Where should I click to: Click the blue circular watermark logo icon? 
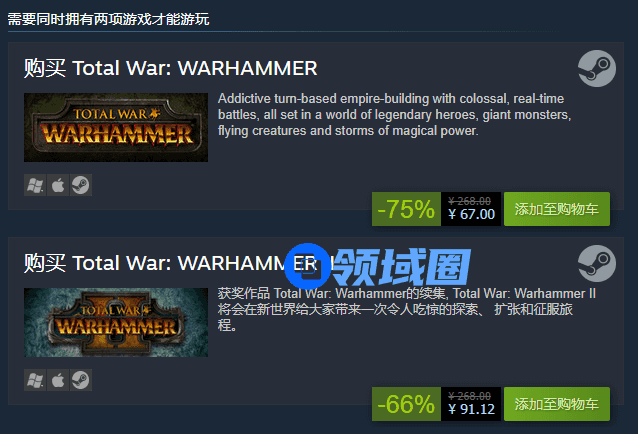308,266
